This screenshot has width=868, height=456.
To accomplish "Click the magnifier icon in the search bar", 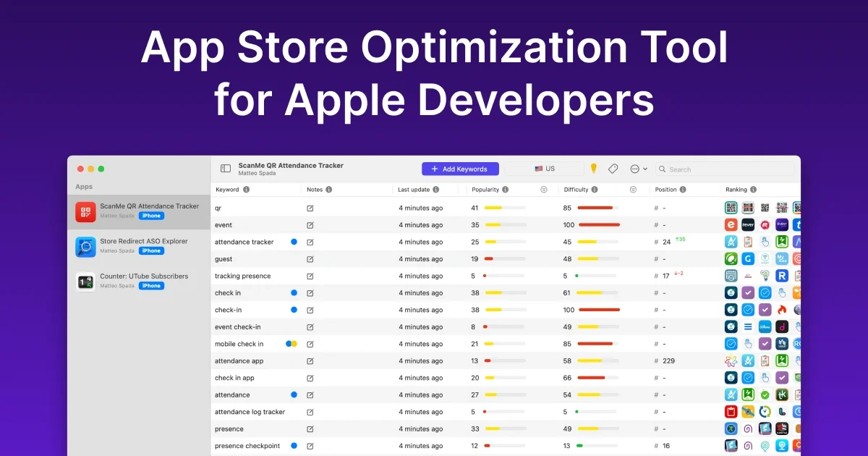I will [662, 169].
